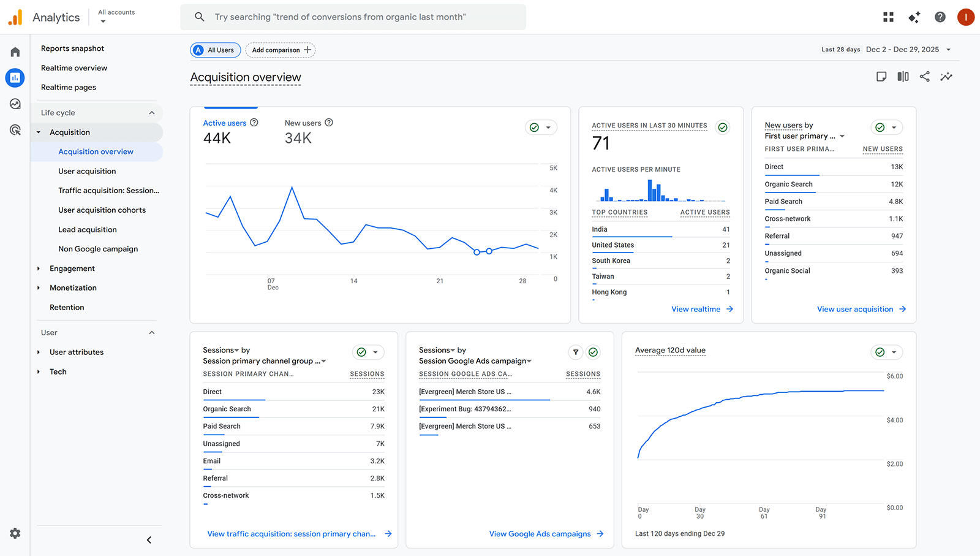Image resolution: width=980 pixels, height=556 pixels.
Task: Open the Retention report from the sidebar
Action: pyautogui.click(x=67, y=307)
